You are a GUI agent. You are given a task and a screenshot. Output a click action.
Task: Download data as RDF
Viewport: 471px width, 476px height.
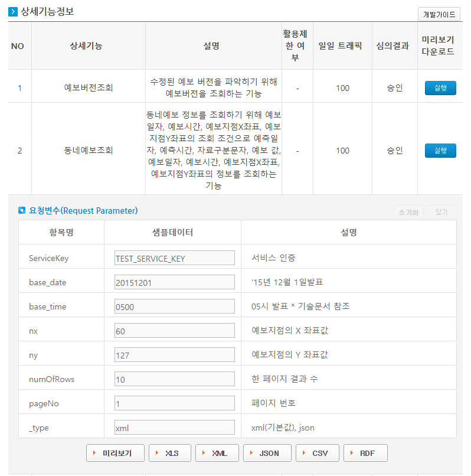click(x=366, y=453)
